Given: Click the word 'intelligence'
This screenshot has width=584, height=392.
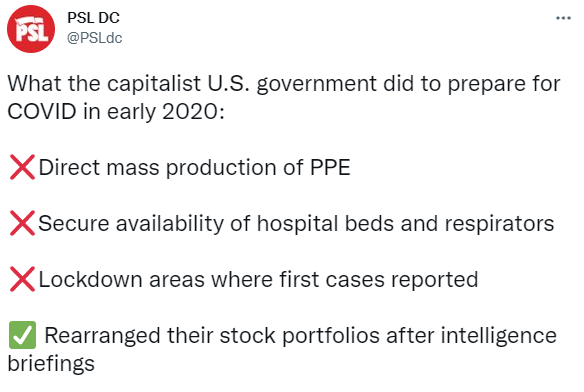Looking at the screenshot, I should coord(499,336).
